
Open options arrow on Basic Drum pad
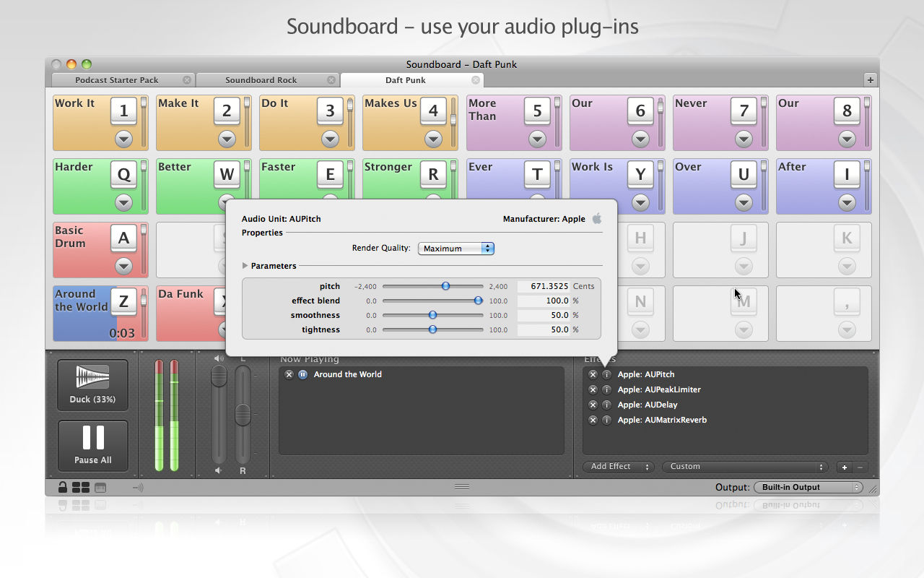click(x=123, y=266)
